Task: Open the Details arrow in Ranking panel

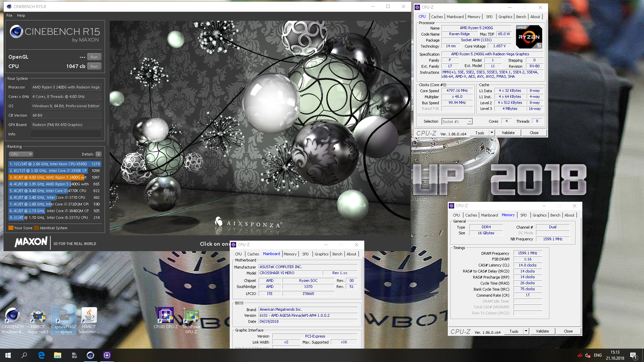Action: click(x=98, y=154)
